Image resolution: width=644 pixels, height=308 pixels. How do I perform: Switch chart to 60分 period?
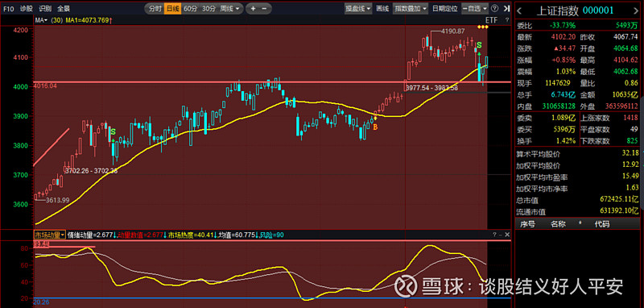click(x=190, y=8)
